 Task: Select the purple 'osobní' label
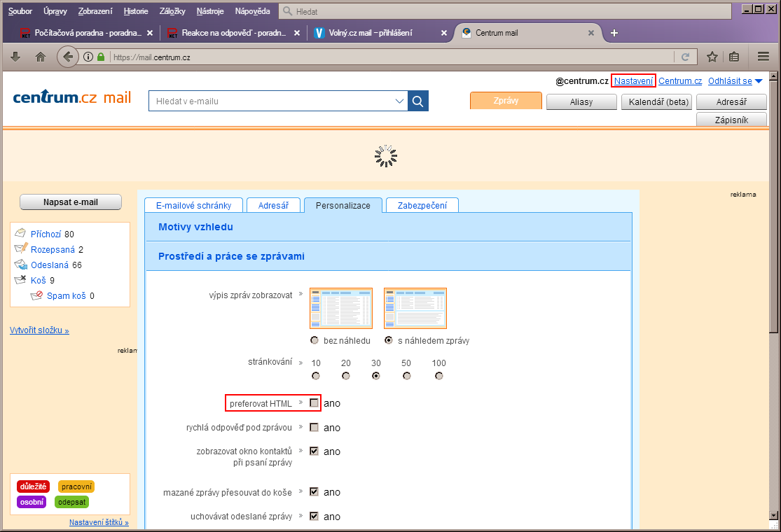[32, 502]
